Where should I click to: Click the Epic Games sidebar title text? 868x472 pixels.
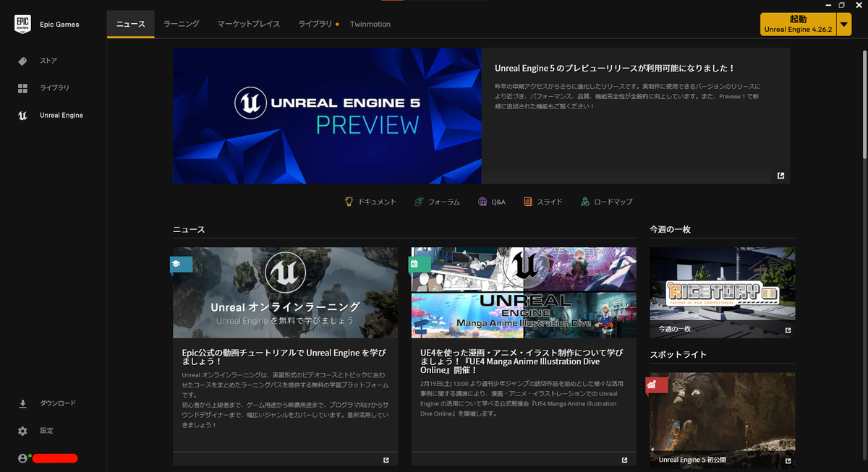click(x=59, y=25)
